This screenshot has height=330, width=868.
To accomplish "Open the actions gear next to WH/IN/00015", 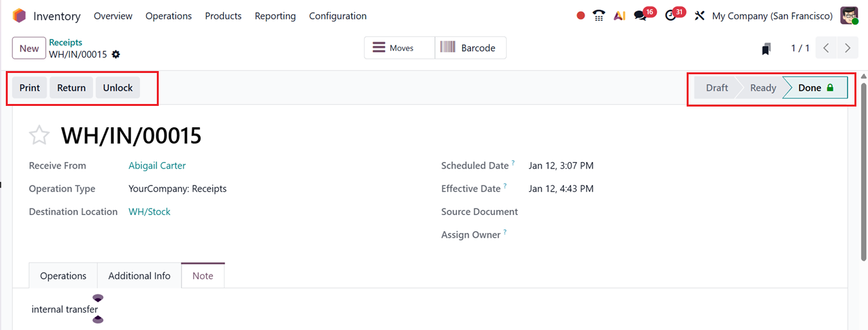I will click(116, 54).
